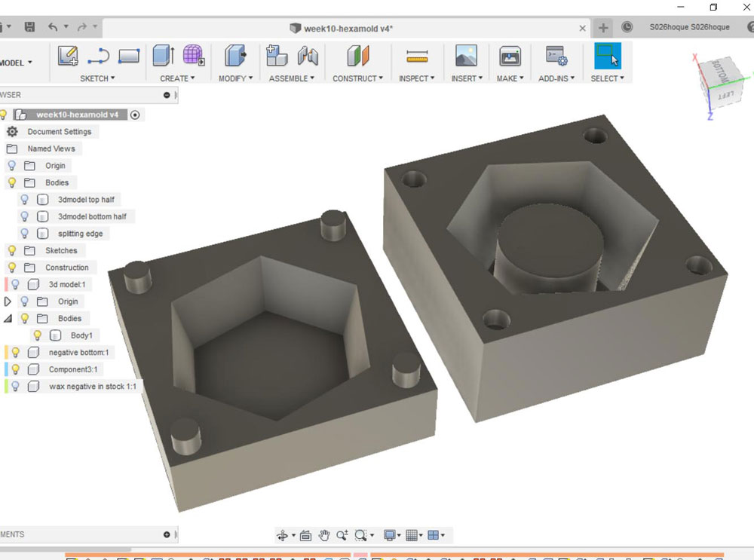Click the Pan hand icon
The height and width of the screenshot is (560, 754).
pos(324,535)
